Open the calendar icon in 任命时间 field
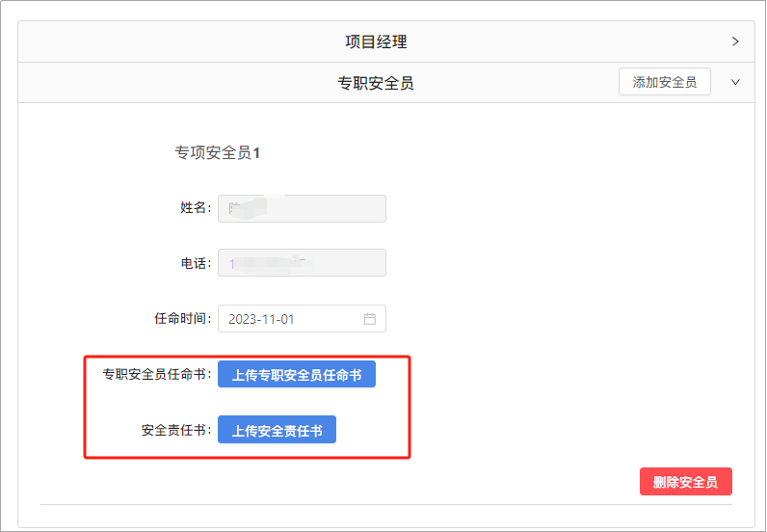767x532 pixels. click(x=369, y=319)
